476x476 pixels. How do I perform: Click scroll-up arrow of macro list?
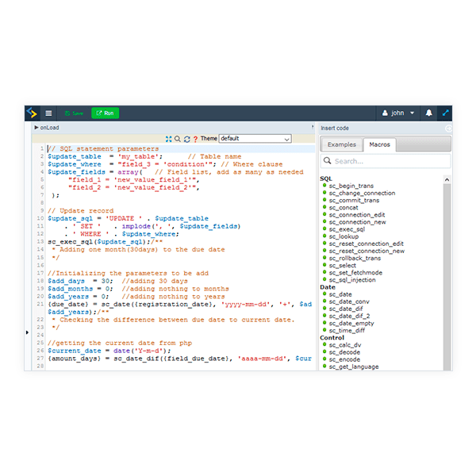click(x=447, y=180)
